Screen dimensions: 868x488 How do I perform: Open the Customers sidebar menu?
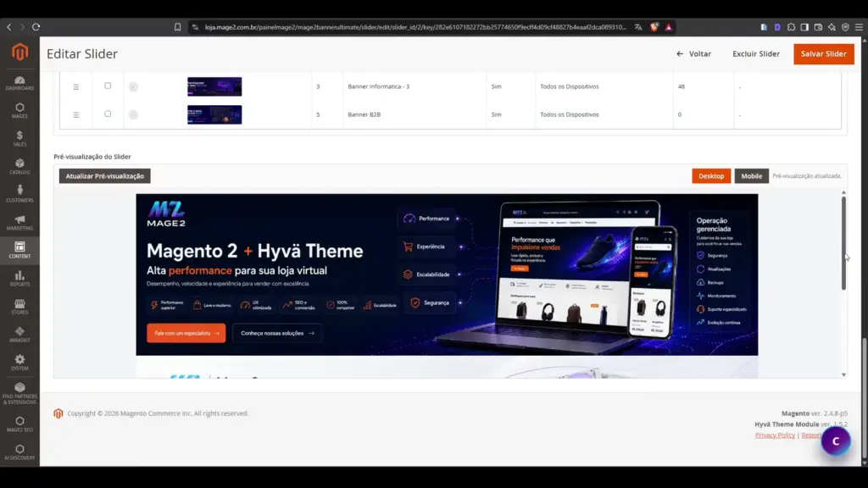click(19, 195)
